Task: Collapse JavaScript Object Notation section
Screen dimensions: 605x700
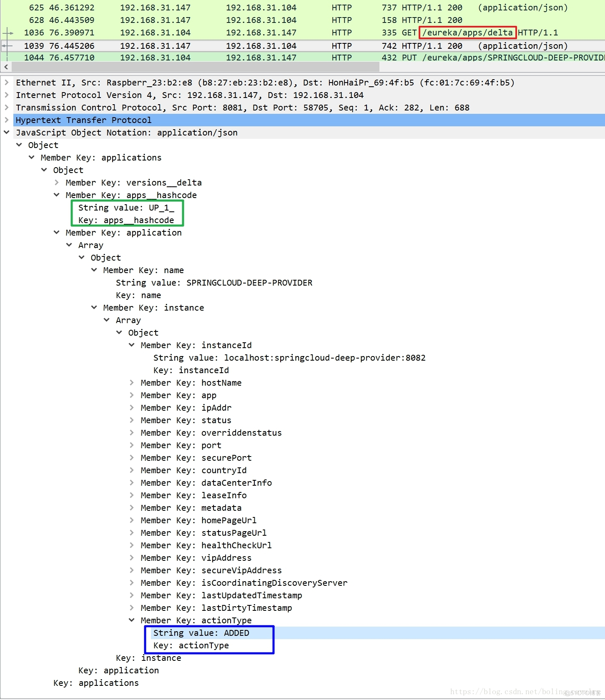Action: [x=7, y=133]
